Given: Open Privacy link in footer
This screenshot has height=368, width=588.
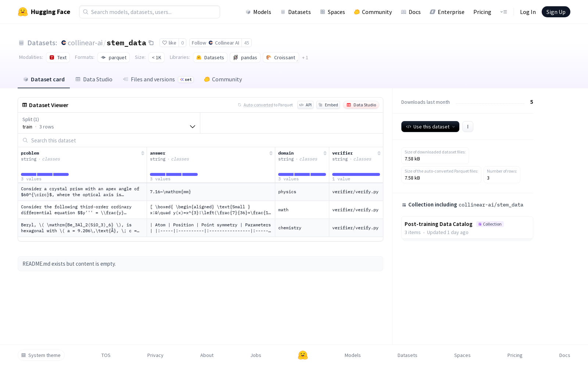Looking at the screenshot, I should [155, 355].
